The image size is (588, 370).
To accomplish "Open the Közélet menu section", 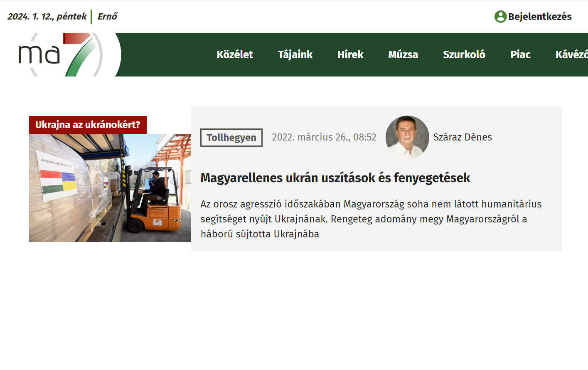I will 234,54.
